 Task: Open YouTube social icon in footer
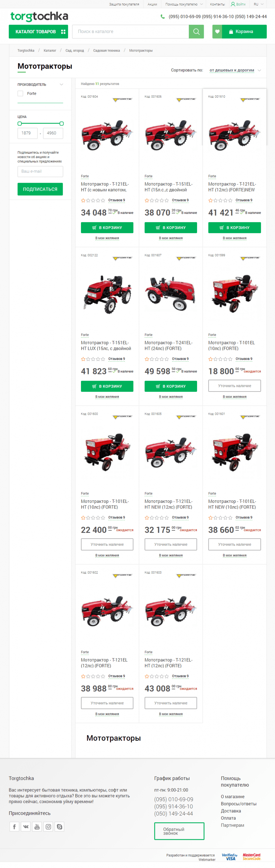point(37,827)
